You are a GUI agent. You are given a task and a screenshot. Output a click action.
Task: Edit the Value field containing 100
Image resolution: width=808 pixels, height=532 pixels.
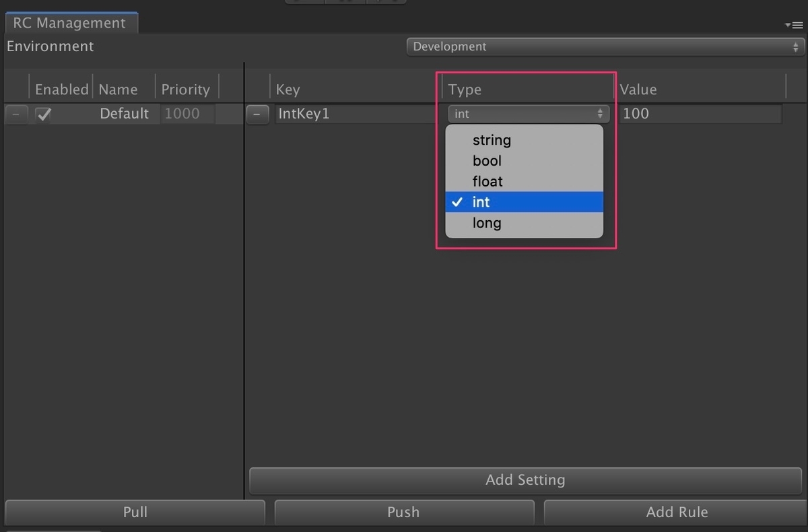tap(700, 114)
